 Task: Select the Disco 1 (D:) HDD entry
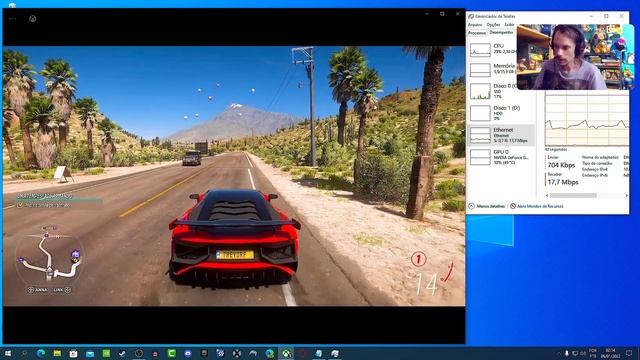(501, 113)
